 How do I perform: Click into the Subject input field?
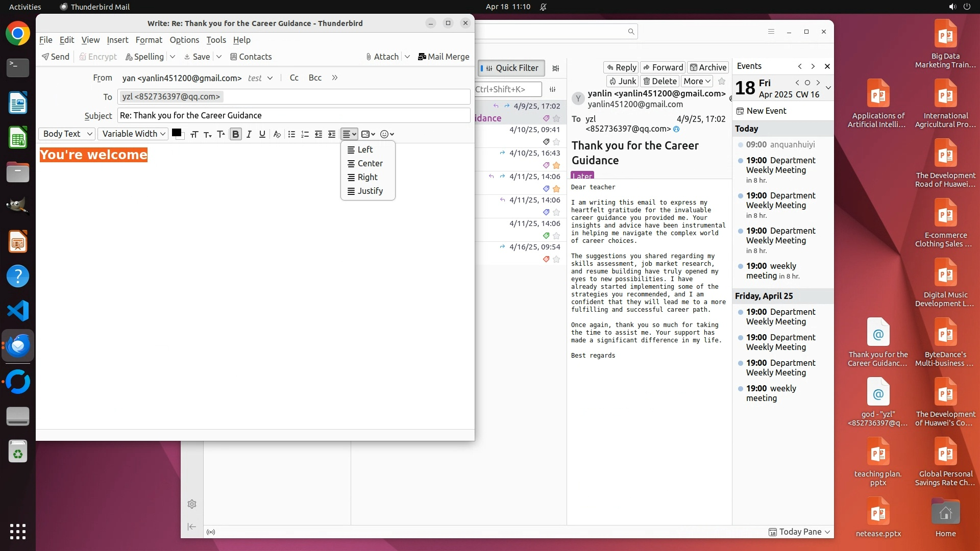click(x=293, y=115)
